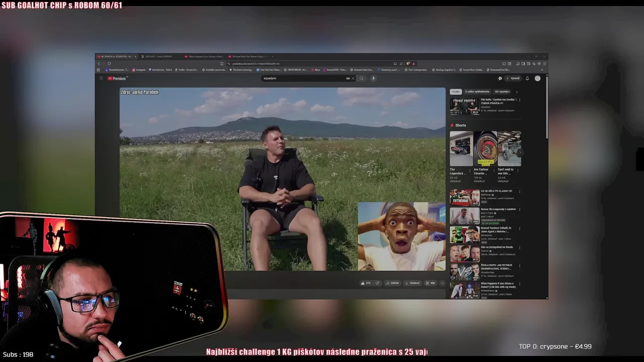Screen dimensions: 644x362
Task: Start voice search with microphone icon
Action: (x=373, y=78)
